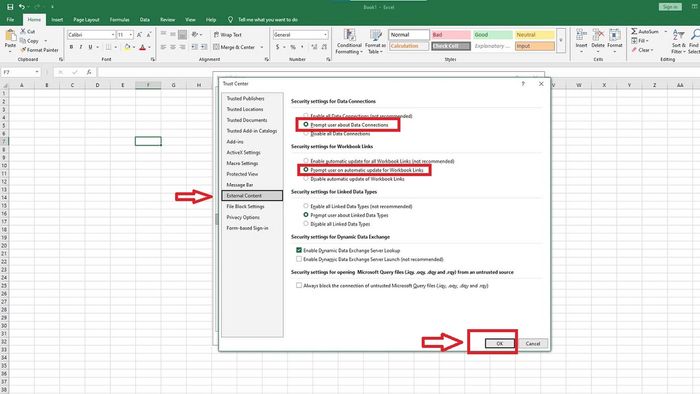Toggle Always block untrusted Microsoft Query files
Screen dimensions: 700x394
click(x=299, y=285)
